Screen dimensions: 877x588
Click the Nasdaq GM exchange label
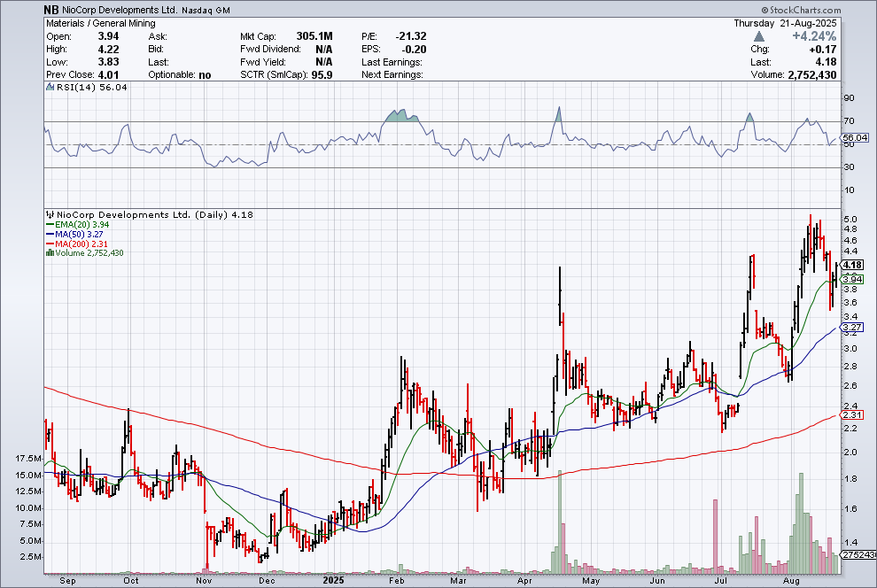click(206, 10)
